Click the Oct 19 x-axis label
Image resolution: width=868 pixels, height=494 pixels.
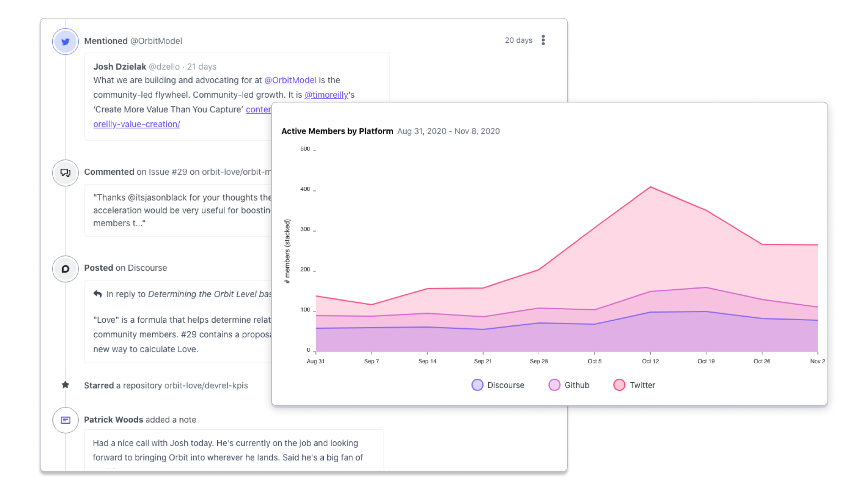[x=706, y=361]
